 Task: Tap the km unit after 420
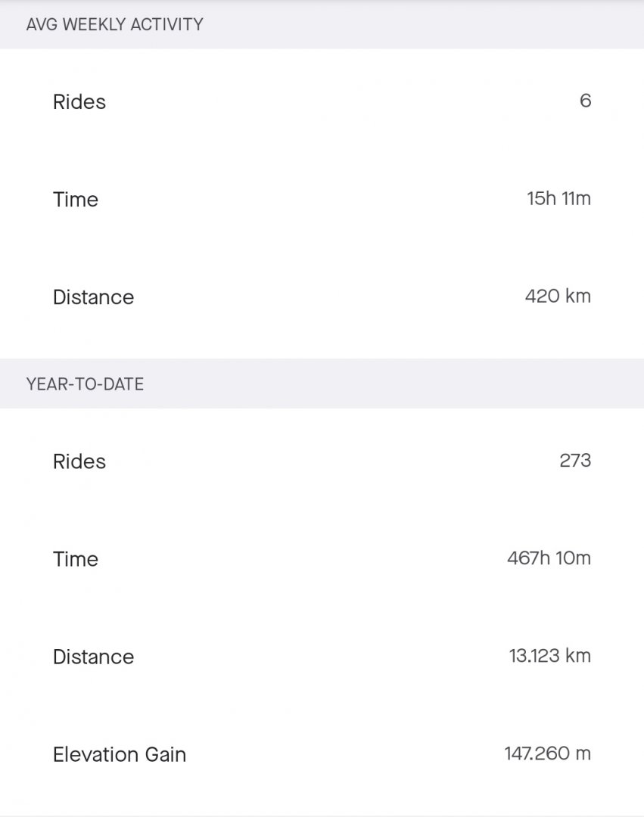(578, 296)
